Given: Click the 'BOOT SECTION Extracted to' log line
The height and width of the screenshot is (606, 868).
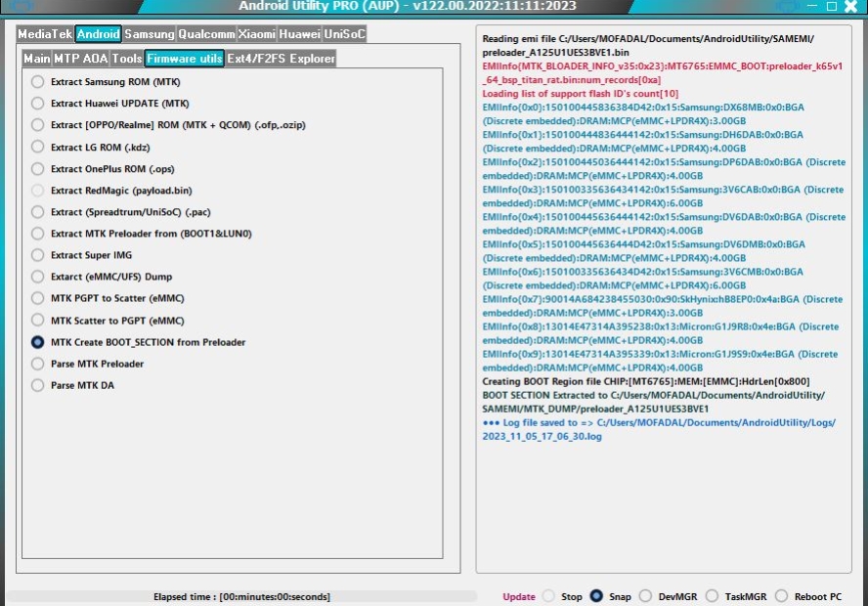Looking at the screenshot, I should [x=653, y=402].
